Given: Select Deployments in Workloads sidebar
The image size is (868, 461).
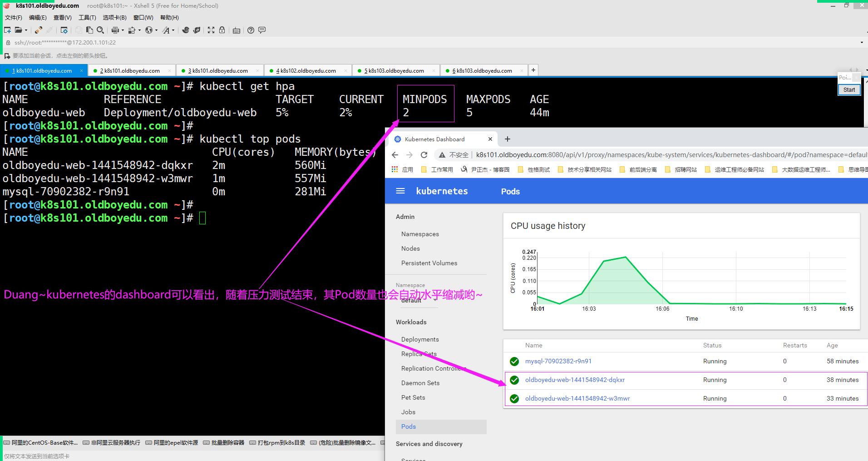Looking at the screenshot, I should [420, 339].
